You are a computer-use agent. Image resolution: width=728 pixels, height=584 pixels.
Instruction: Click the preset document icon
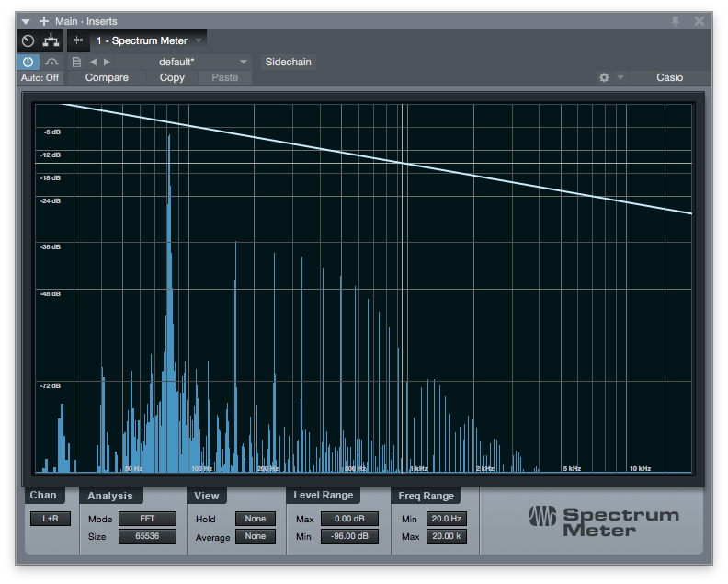pos(76,62)
